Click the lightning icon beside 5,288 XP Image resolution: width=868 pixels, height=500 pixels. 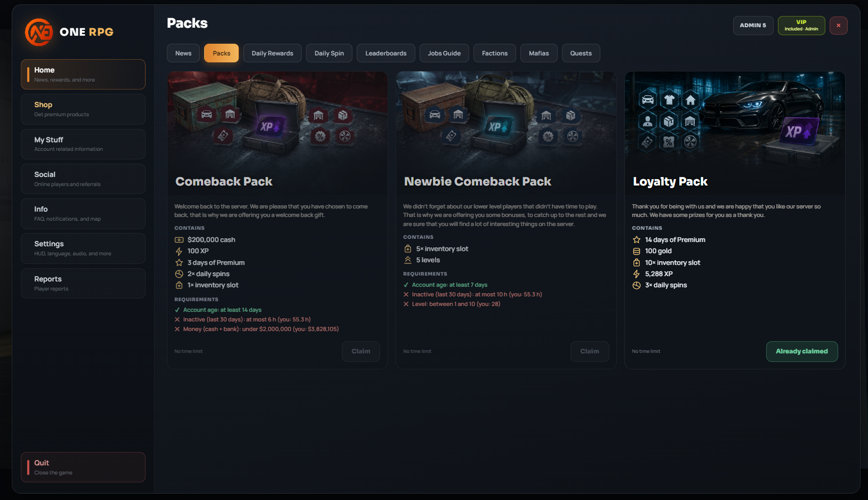pos(637,274)
